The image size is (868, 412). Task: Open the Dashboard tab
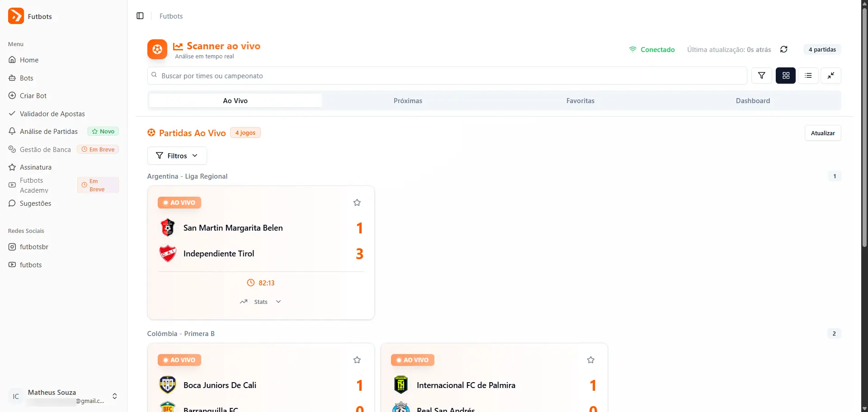[x=753, y=100]
